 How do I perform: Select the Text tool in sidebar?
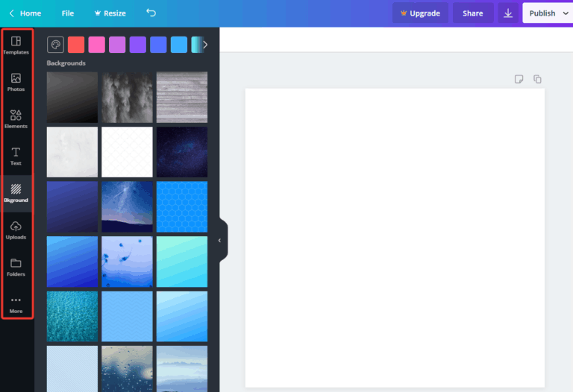coord(16,156)
